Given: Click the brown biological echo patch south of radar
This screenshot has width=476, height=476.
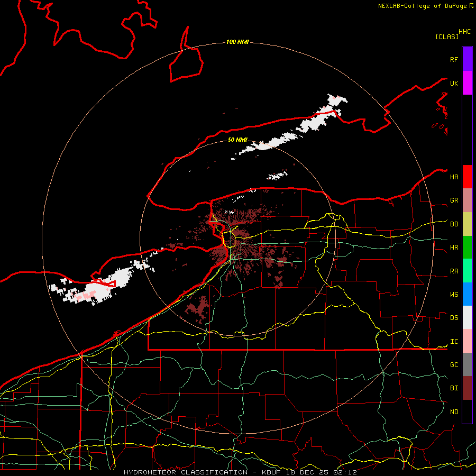Looking at the screenshot, I should pyautogui.click(x=198, y=307).
